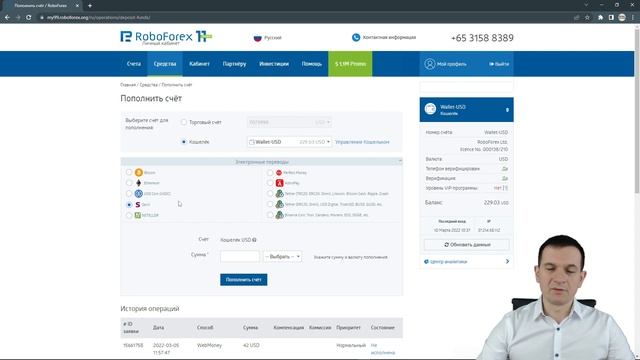
Task: Click the Russian flag language icon
Action: (257, 38)
